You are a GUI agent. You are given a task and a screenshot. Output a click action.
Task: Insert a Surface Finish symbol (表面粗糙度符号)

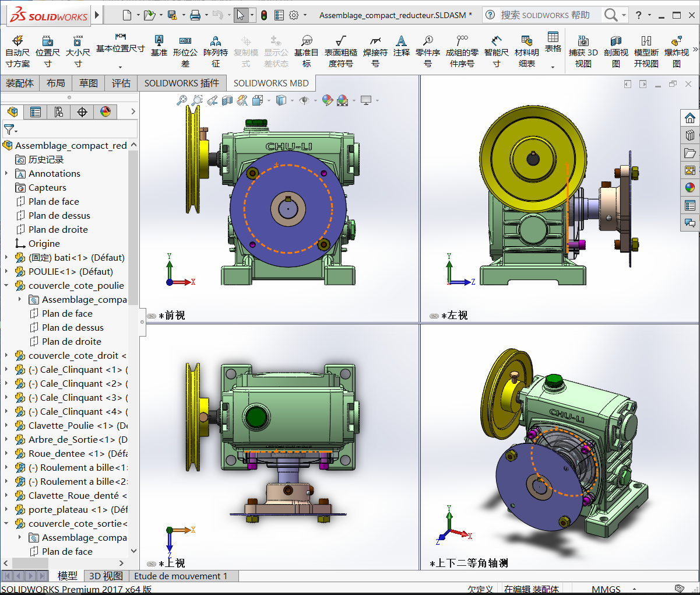pyautogui.click(x=341, y=51)
